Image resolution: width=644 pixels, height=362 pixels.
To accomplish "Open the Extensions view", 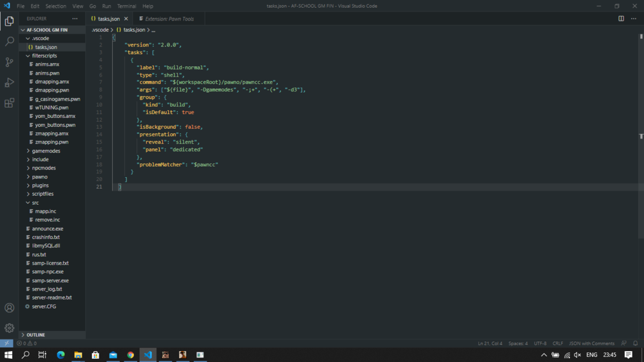I will pos(9,102).
